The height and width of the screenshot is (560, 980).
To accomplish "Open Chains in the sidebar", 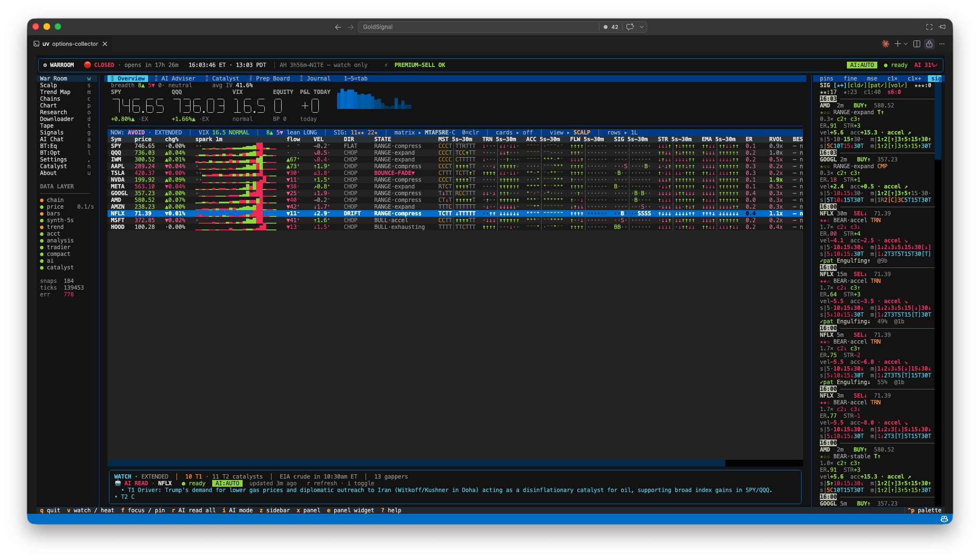I will point(65,99).
